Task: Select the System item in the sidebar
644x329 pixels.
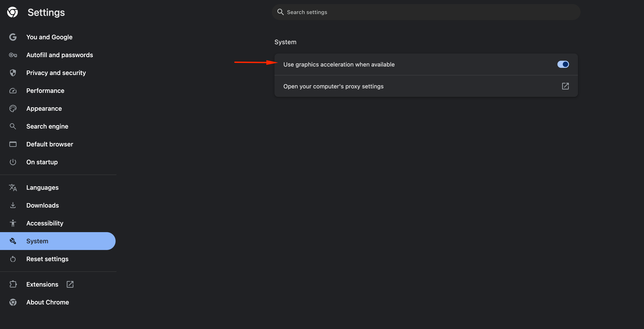Action: (37, 241)
